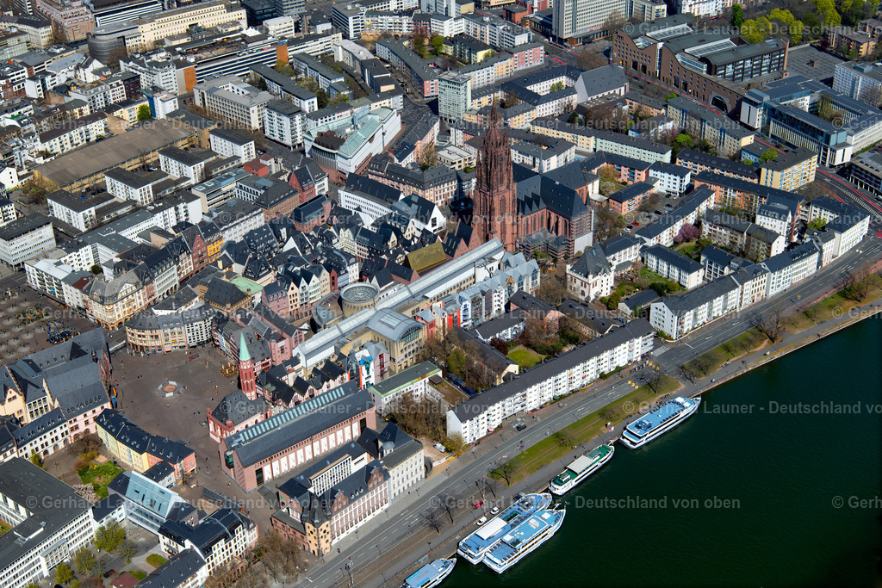Click the round rooftop structure in old town
Screen dimensions: 882x588
(358, 295)
